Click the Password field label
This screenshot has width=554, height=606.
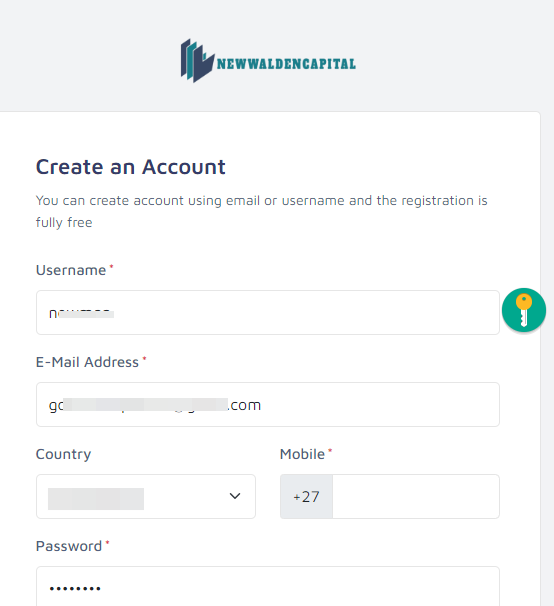pos(69,546)
